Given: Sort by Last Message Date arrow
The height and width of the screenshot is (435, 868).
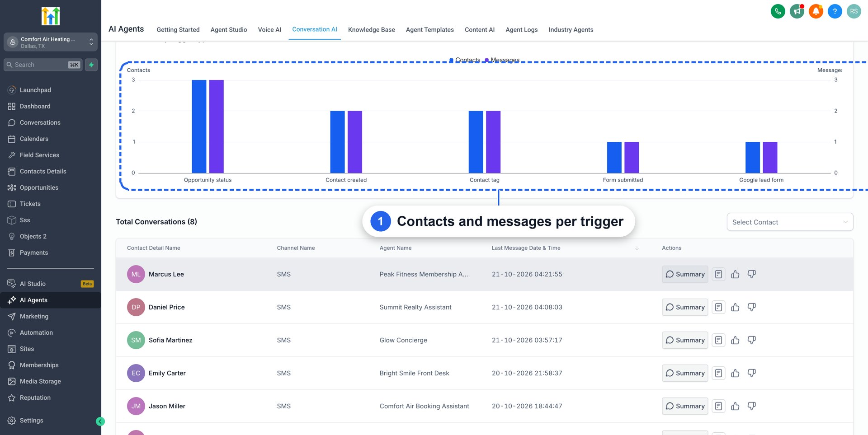Looking at the screenshot, I should point(637,248).
